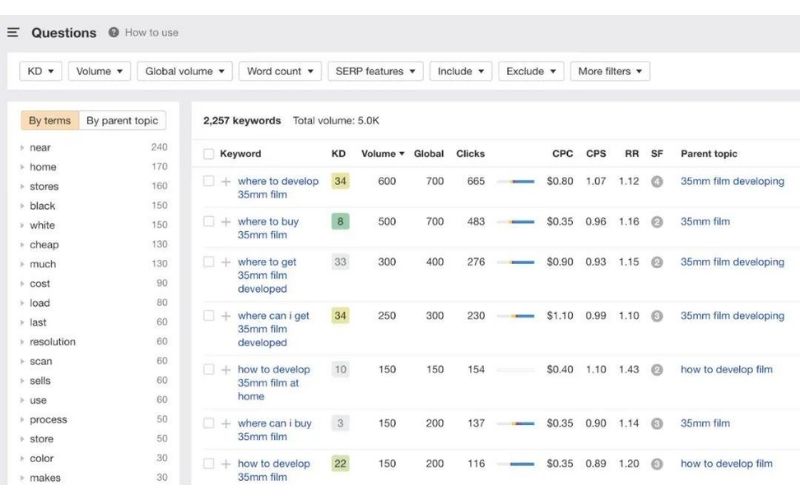Click the green KD 8 badge

click(x=340, y=221)
